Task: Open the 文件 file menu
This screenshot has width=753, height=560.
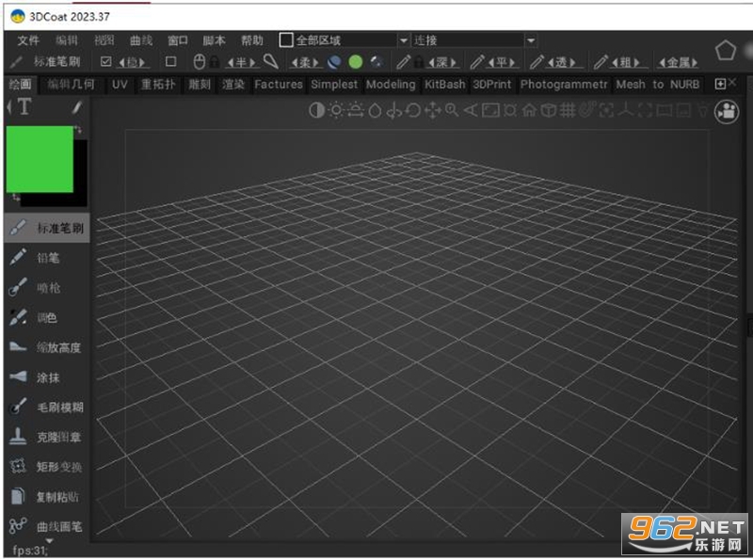Action: [x=28, y=40]
